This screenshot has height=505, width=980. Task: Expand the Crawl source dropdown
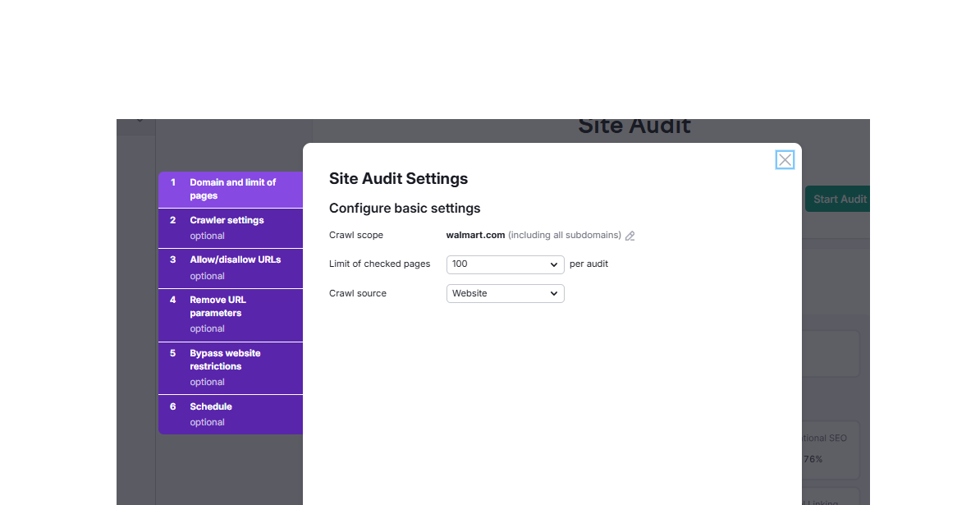pos(505,293)
